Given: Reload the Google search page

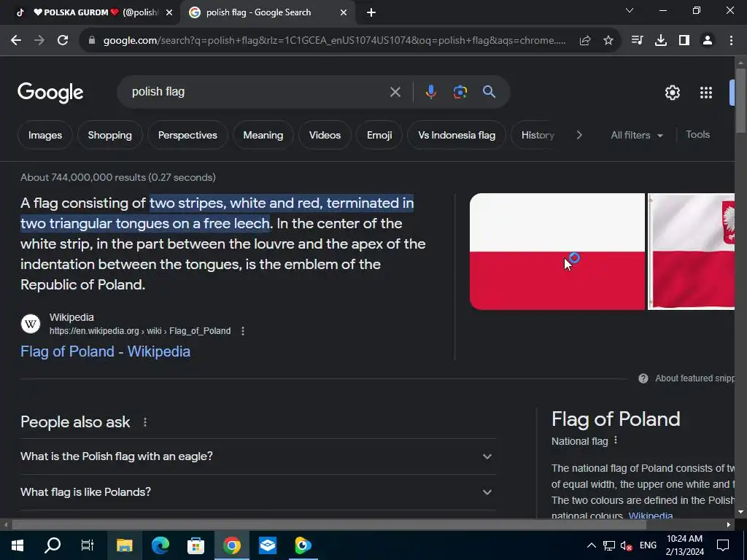Looking at the screenshot, I should (x=63, y=41).
